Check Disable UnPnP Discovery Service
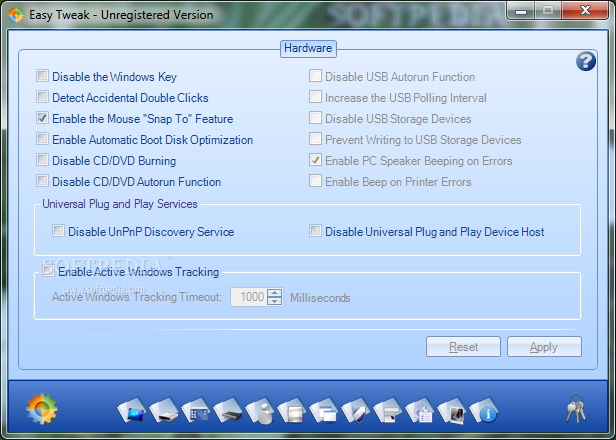Image resolution: width=616 pixels, height=440 pixels. 59,231
